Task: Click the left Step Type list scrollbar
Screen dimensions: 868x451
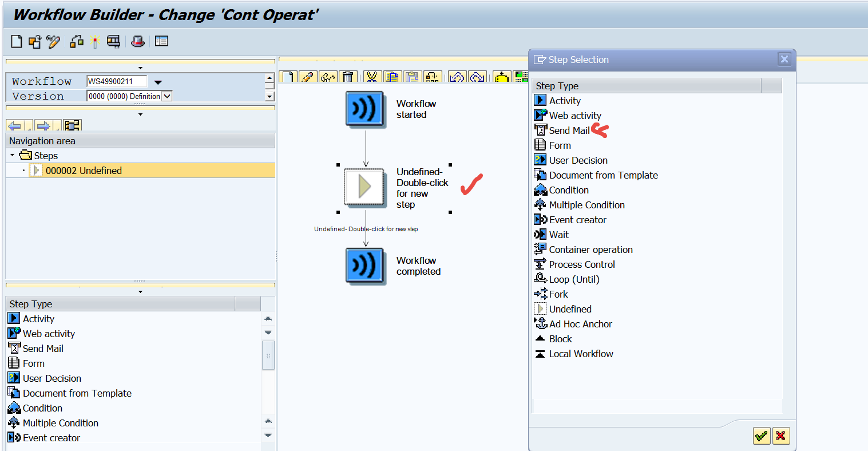Action: 268,355
